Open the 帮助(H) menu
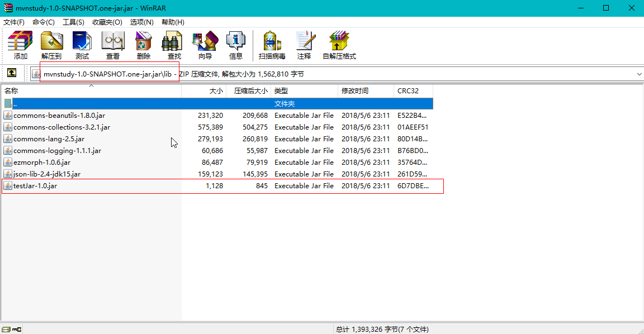Viewport: 644px width, 334px height. pos(173,22)
